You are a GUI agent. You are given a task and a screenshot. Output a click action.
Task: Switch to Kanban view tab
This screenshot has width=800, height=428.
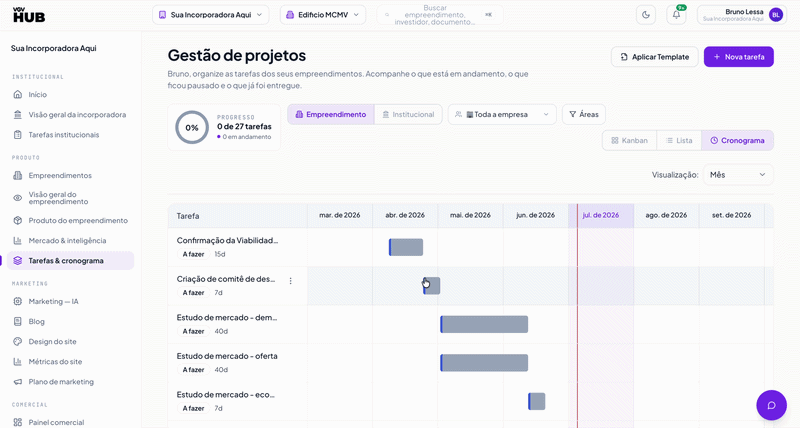(630, 140)
